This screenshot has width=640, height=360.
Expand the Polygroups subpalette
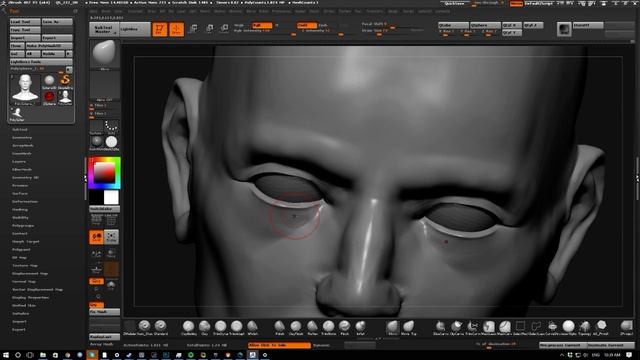pos(23,225)
